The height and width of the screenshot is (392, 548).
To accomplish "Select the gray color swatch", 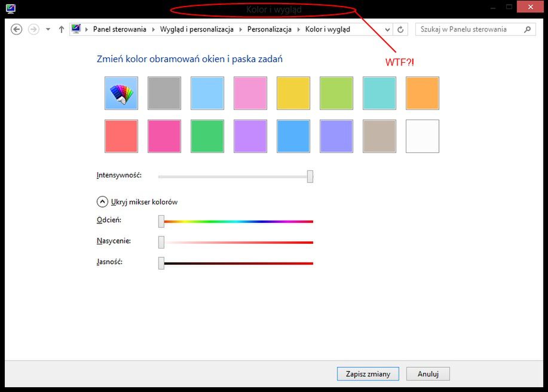I will [x=164, y=93].
